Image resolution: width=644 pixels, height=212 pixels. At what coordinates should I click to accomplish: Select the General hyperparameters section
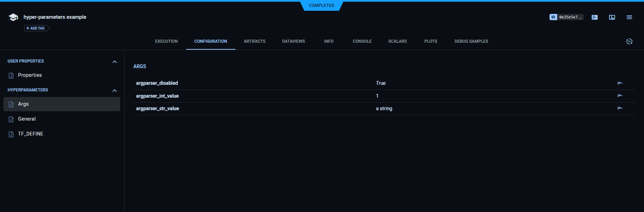pos(27,119)
